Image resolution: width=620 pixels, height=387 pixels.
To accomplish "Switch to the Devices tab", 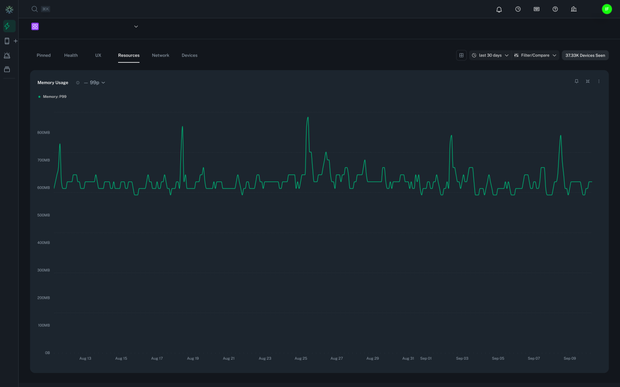I will [x=189, y=55].
